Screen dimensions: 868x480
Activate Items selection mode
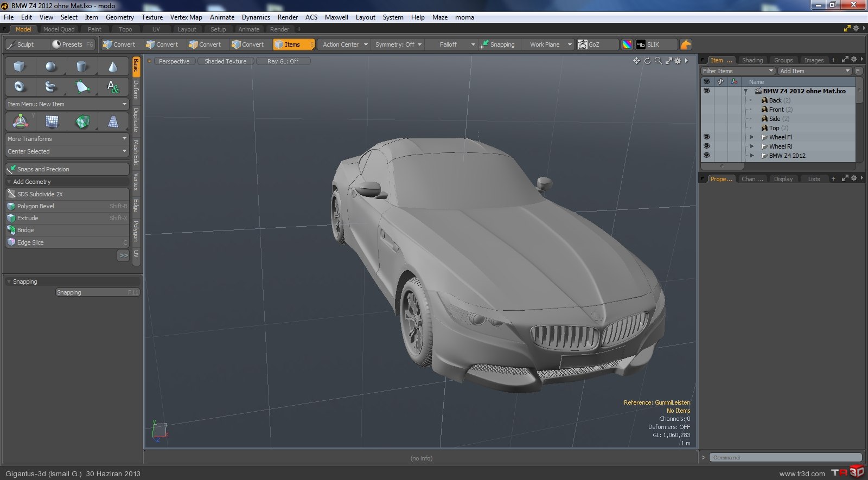[x=293, y=44]
